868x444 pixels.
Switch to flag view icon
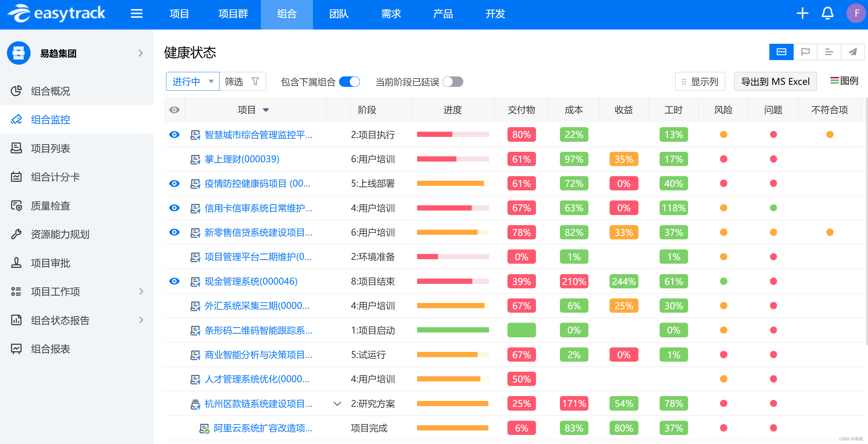pos(805,52)
